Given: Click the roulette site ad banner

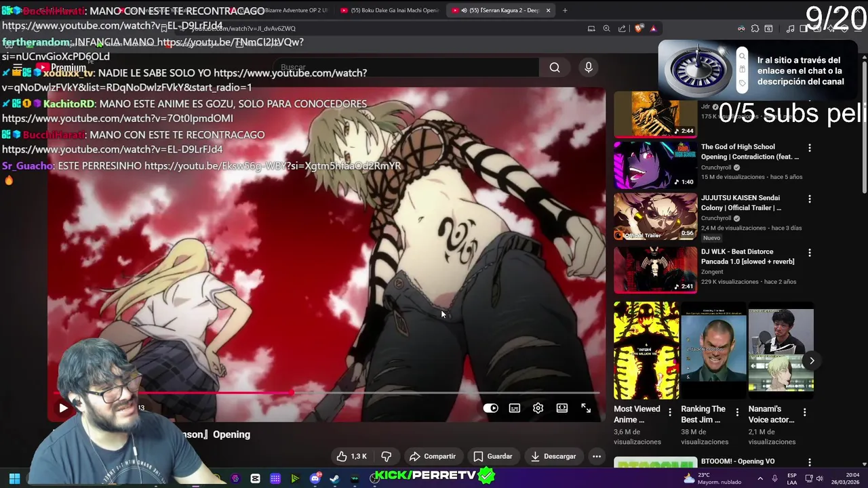Looking at the screenshot, I should 757,70.
